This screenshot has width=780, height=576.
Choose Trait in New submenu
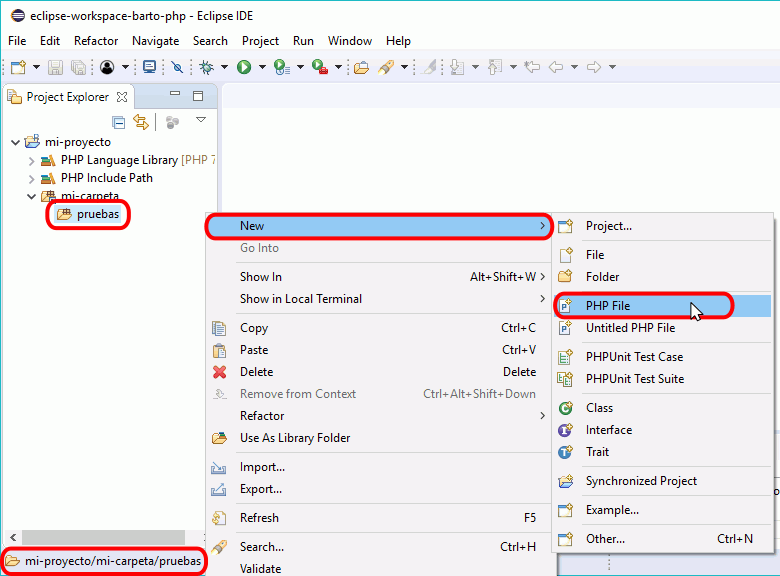point(663,452)
